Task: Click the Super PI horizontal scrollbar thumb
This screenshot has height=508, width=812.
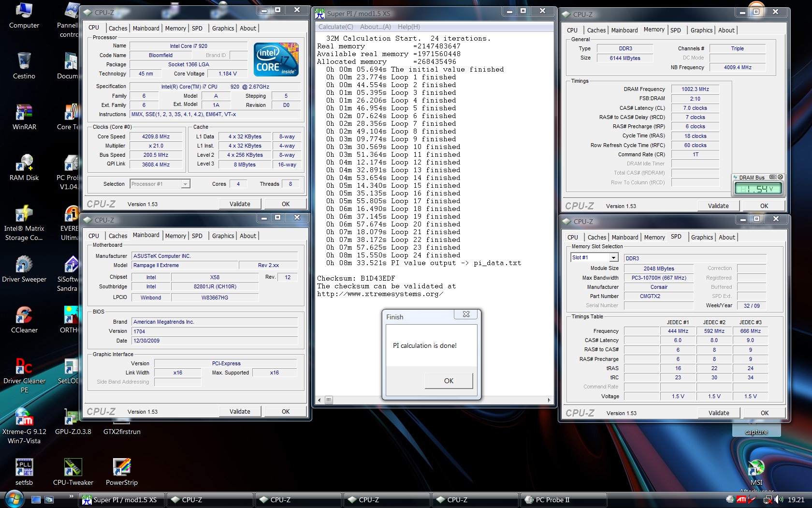Action: pos(329,400)
